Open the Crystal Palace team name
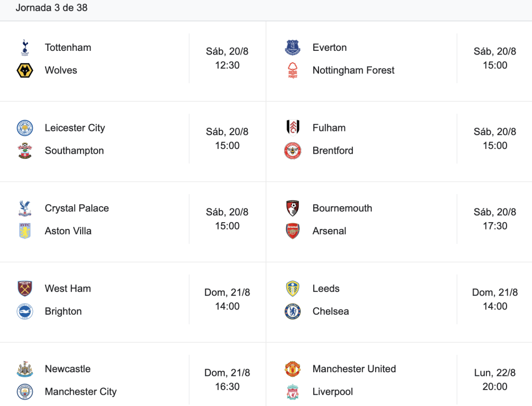The height and width of the screenshot is (406, 532). 77,208
